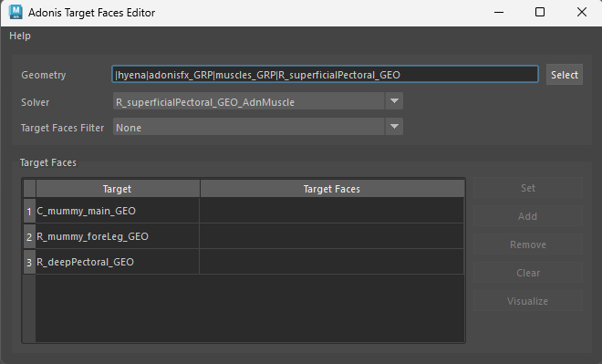
Task: Click row number 2 header
Action: (x=29, y=237)
